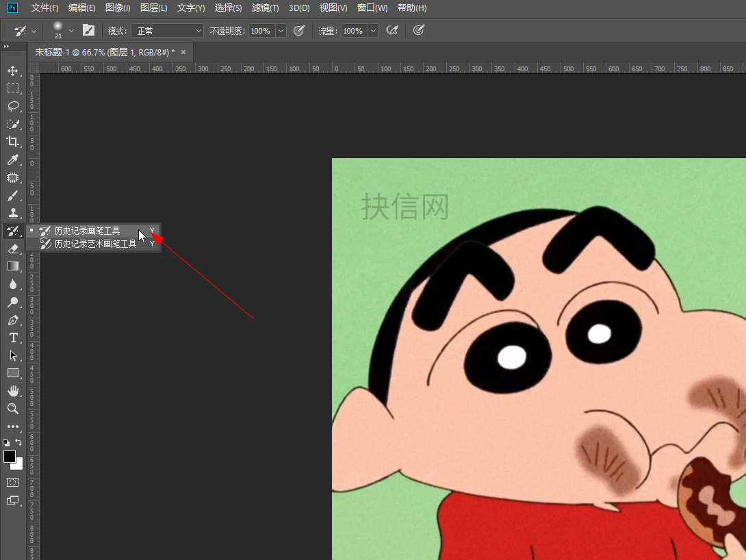Open the 选择(S) menu

tap(228, 8)
